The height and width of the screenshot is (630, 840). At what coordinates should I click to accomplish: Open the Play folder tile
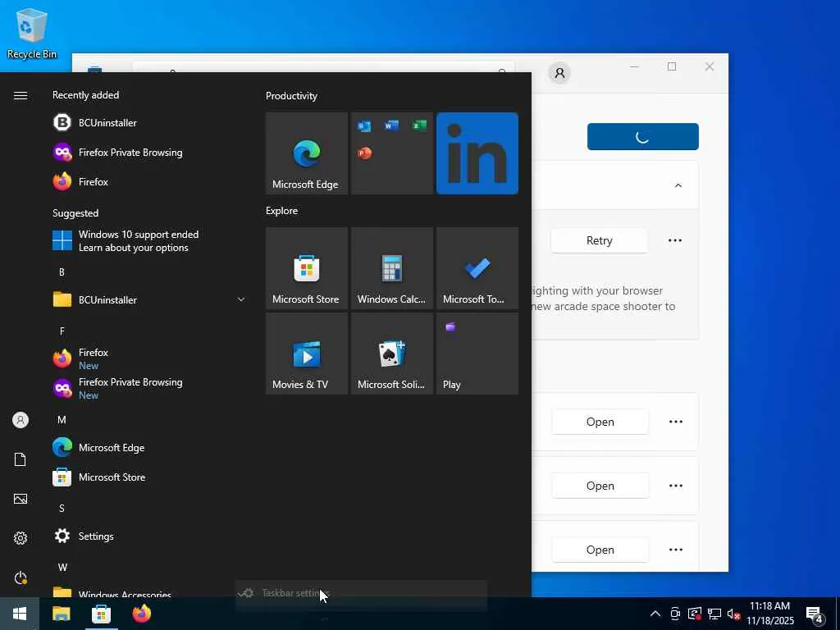(477, 354)
